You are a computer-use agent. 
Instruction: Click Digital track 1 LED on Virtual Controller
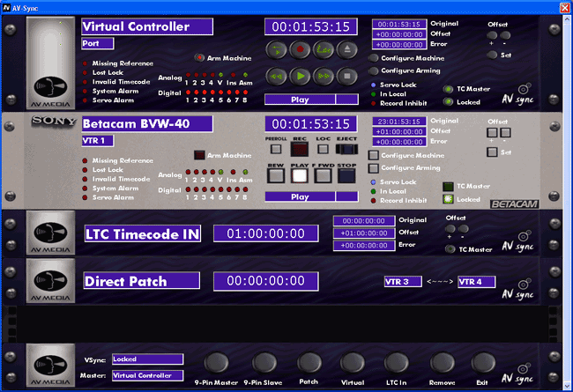coord(188,92)
